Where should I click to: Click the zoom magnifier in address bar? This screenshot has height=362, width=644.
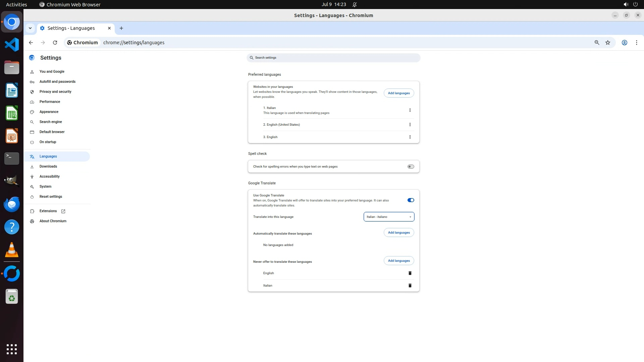pyautogui.click(x=597, y=43)
